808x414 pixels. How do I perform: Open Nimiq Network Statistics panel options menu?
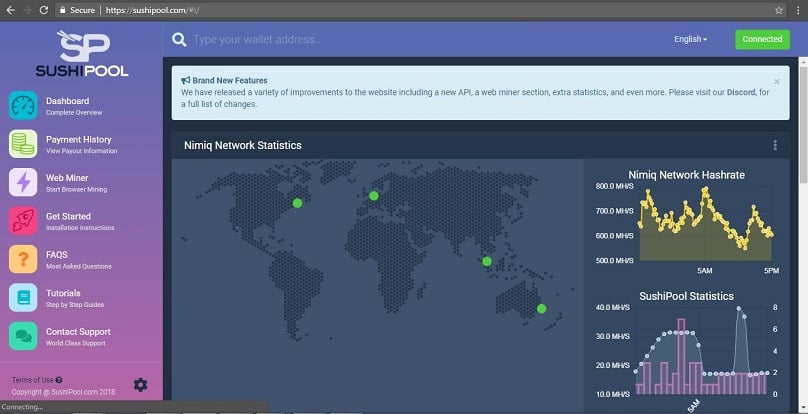coord(775,145)
